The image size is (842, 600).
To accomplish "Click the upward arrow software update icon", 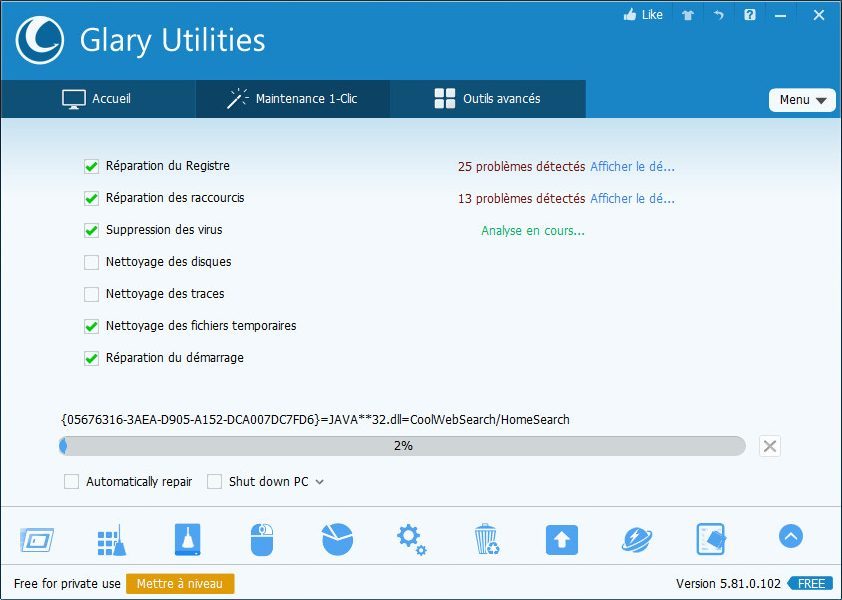I will tap(562, 540).
